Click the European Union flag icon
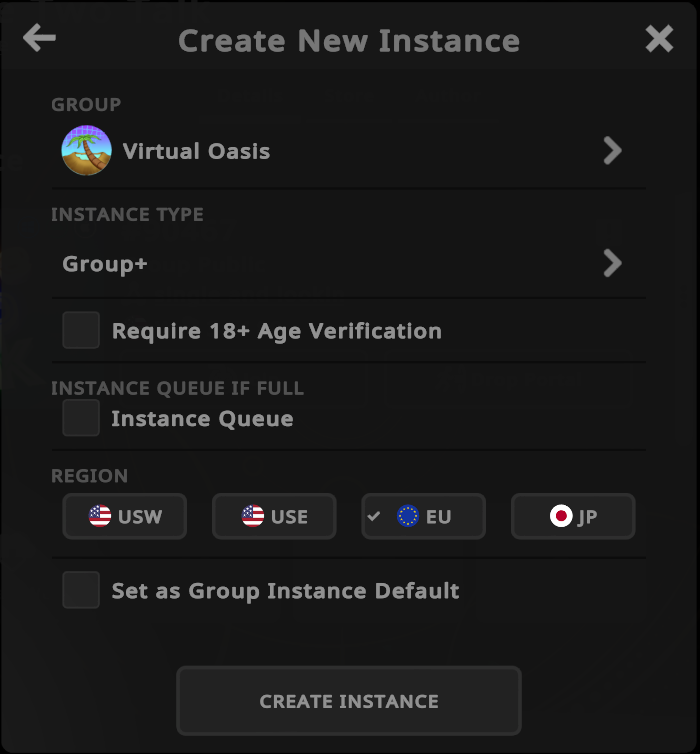Image resolution: width=700 pixels, height=754 pixels. coord(407,516)
